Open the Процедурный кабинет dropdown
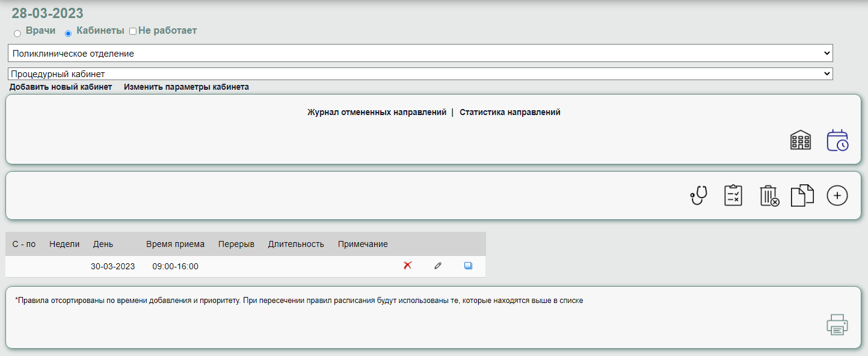This screenshot has height=356, width=868. pyautogui.click(x=420, y=74)
